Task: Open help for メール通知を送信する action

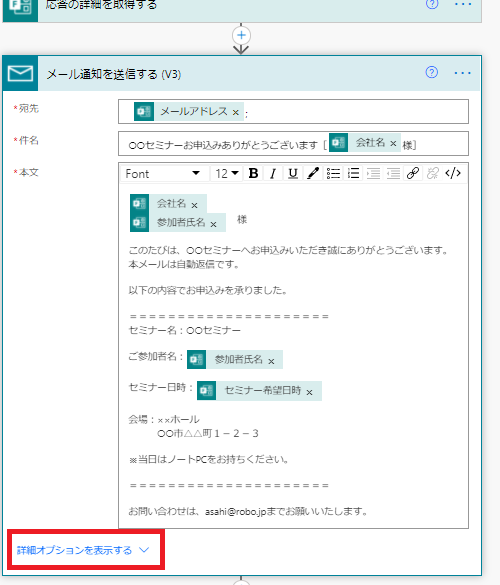Action: 432,72
